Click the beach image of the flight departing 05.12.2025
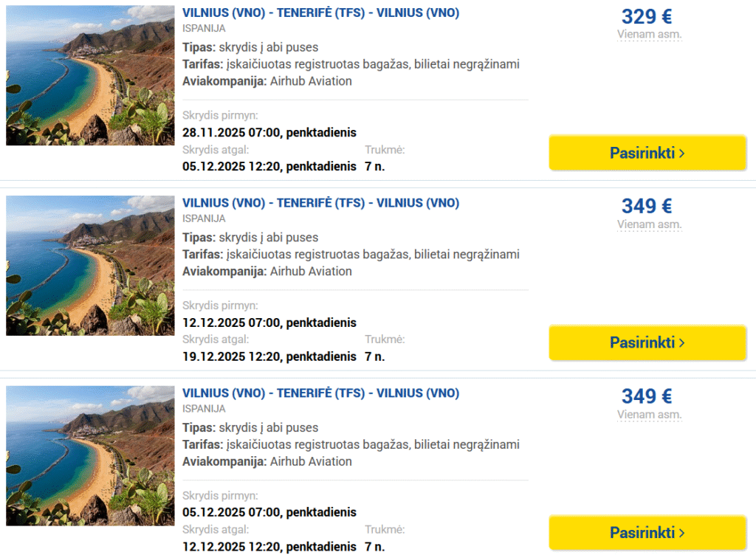This screenshot has height=555, width=756. pos(90,455)
